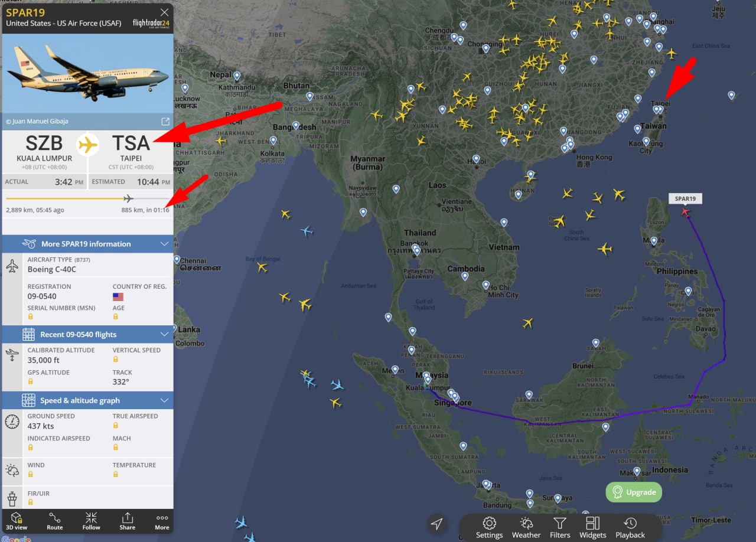The image size is (756, 542).
Task: Click the airport pin near Manila
Action: [653, 241]
